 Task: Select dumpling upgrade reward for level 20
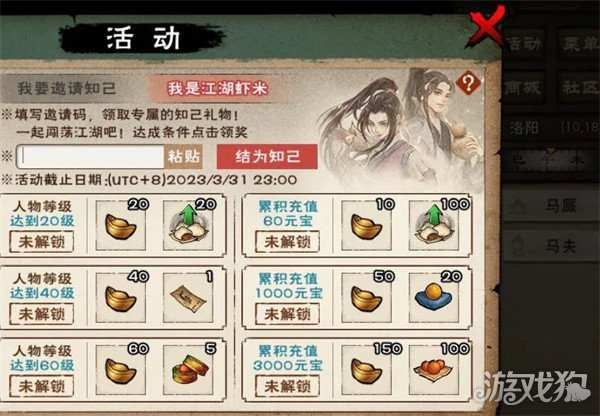coord(188,226)
